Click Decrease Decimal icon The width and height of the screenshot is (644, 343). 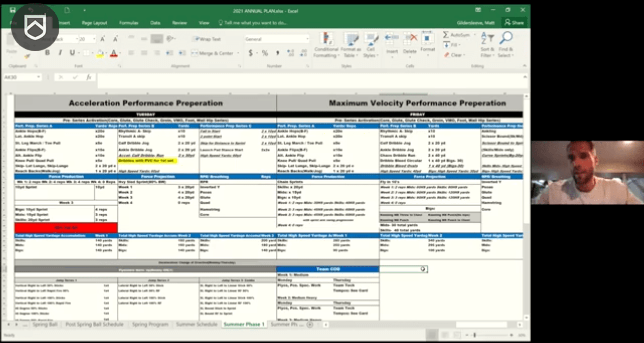pos(303,53)
